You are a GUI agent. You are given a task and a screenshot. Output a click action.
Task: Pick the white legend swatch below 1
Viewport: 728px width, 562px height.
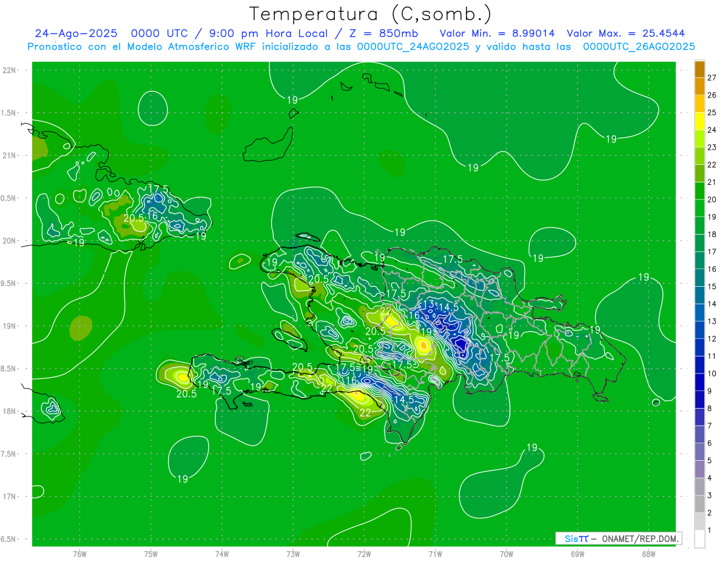[699, 539]
